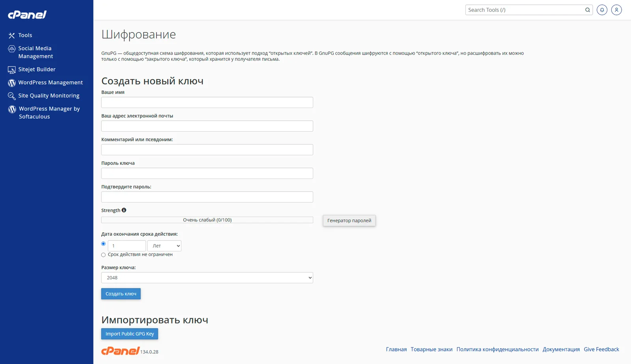This screenshot has height=364, width=631.
Task: Click the 'Создать новый ключ' heading
Action: [x=152, y=81]
